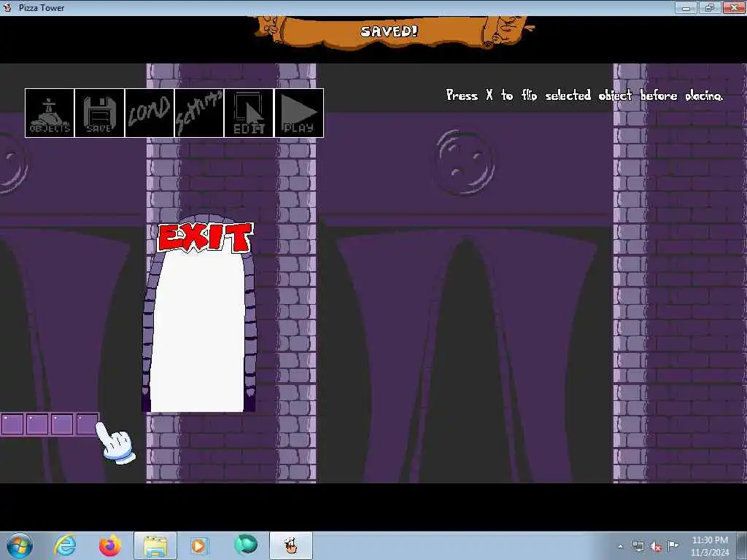This screenshot has height=560, width=747.
Task: Click the SAVED! banner notification
Action: [x=390, y=31]
